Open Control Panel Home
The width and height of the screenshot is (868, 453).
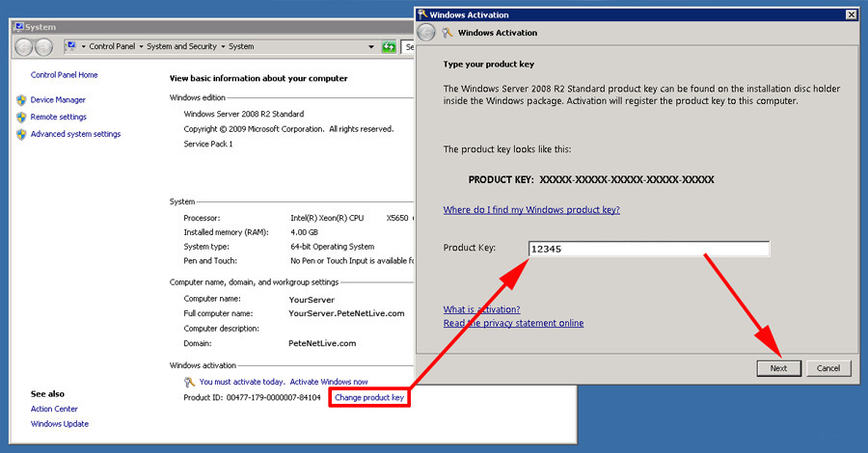coord(65,75)
